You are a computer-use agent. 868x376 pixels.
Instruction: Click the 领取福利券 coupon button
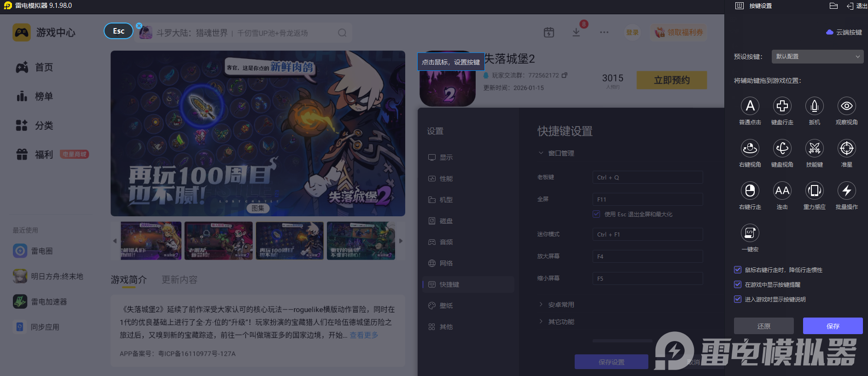679,32
